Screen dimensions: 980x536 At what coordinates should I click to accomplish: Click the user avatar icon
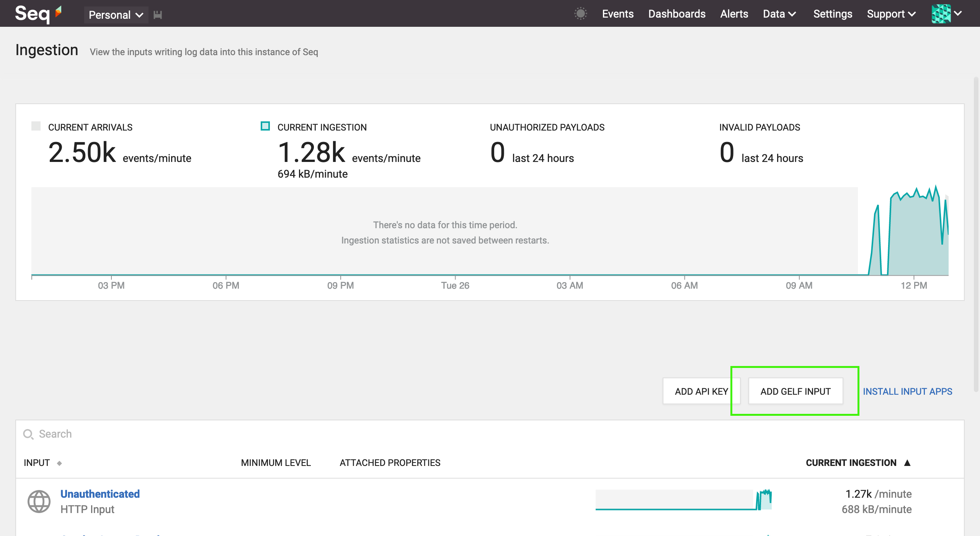point(941,14)
